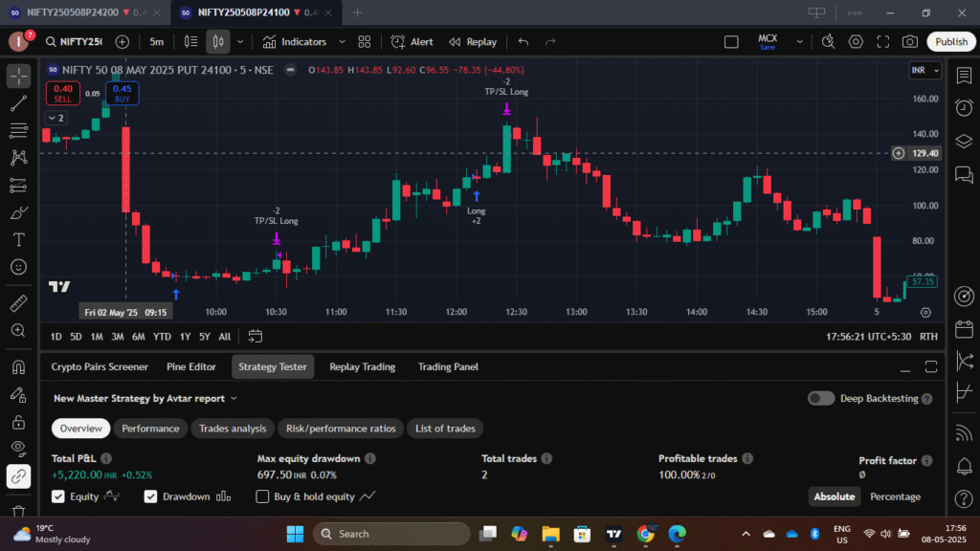Toggle lock all drawings
The image size is (980, 551).
tap(19, 422)
